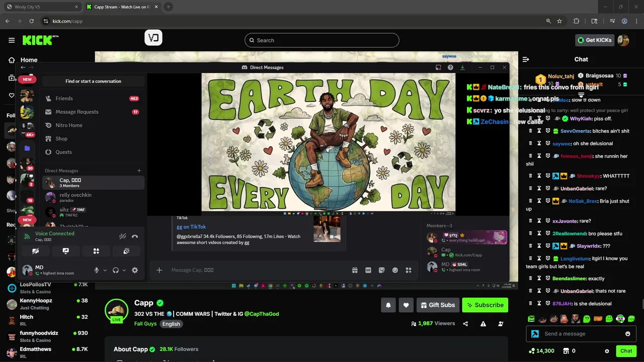The height and width of the screenshot is (362, 644).
Task: Click the green Discord update download icon
Action: (x=462, y=67)
